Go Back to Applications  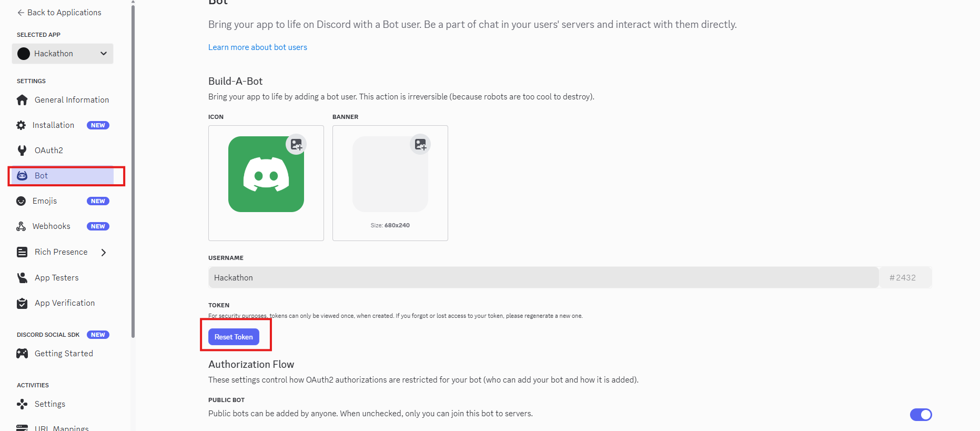tap(59, 13)
